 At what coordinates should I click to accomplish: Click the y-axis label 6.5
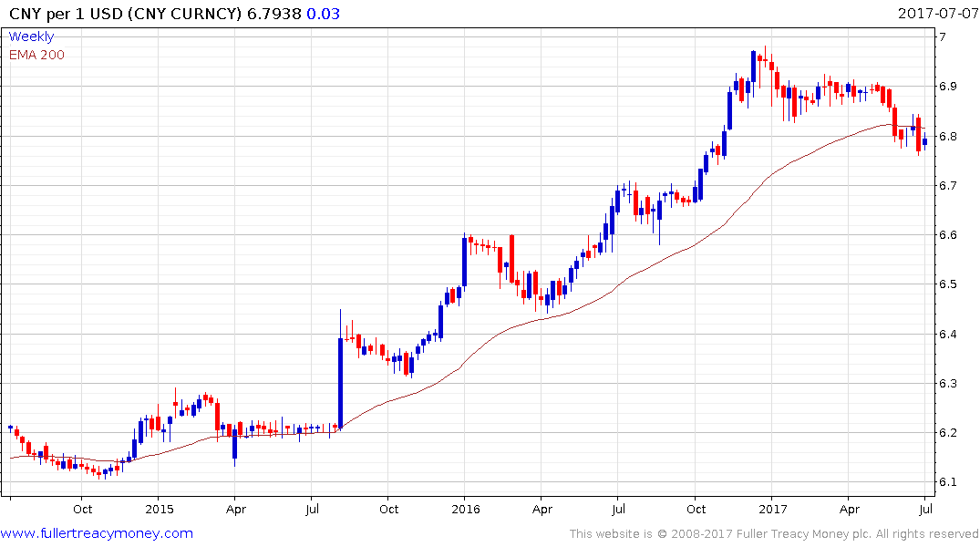(x=948, y=284)
